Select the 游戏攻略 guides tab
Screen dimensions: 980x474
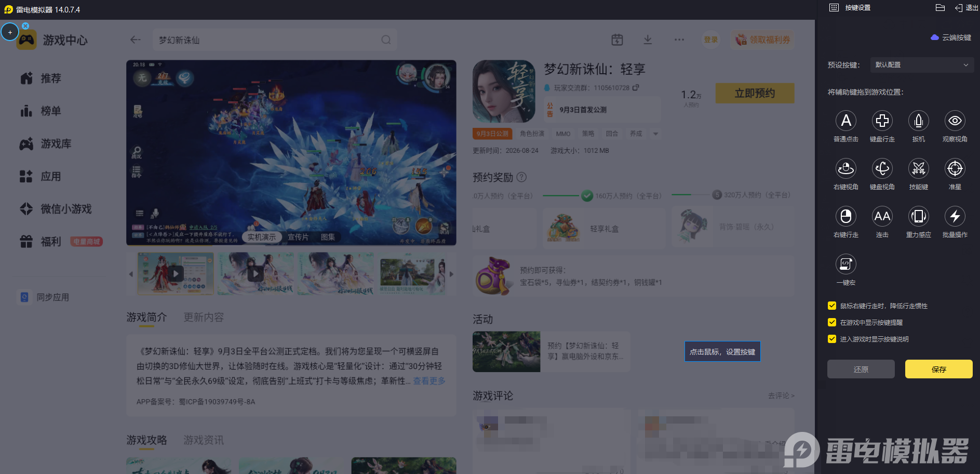coord(146,440)
